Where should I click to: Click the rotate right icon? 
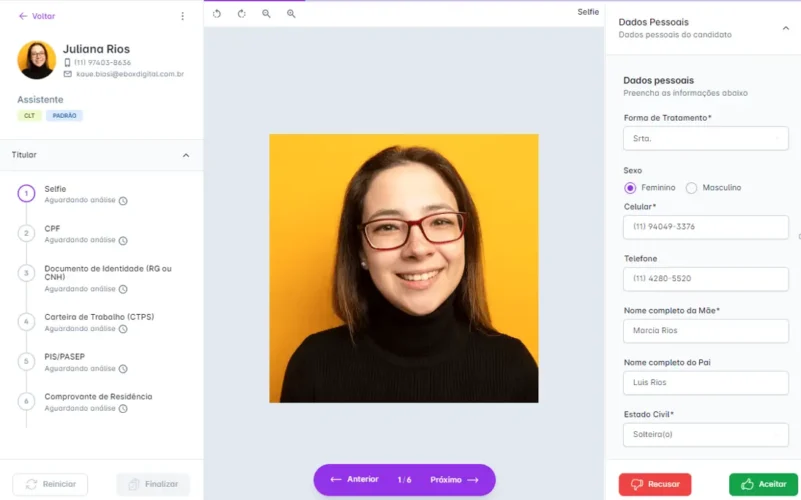(241, 14)
